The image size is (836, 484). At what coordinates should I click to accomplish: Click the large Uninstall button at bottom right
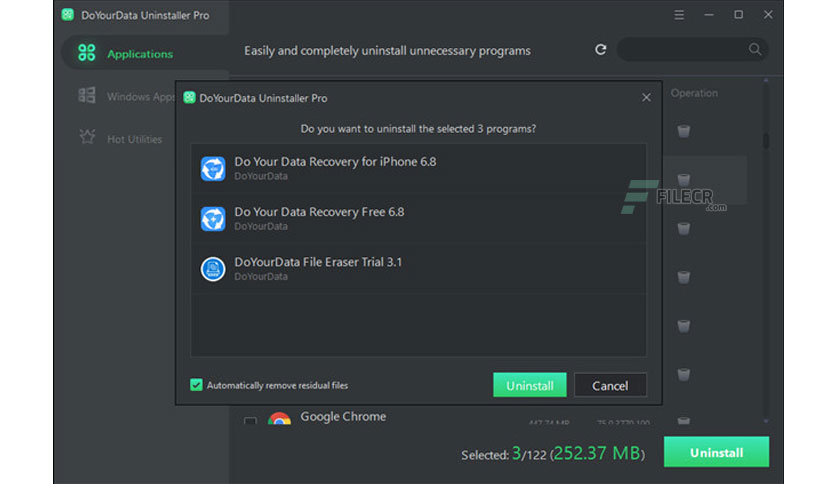click(716, 452)
